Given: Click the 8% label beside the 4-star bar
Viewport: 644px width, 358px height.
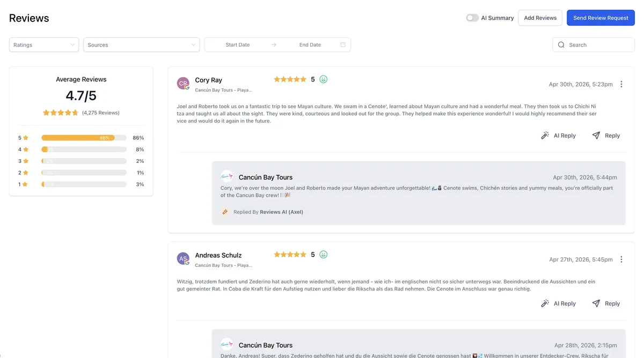Looking at the screenshot, I should pos(140,150).
